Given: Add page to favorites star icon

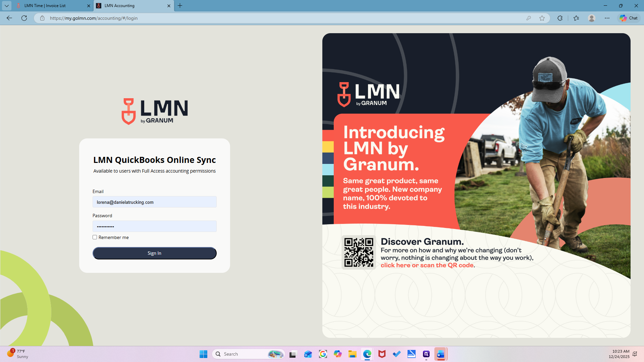Looking at the screenshot, I should coord(542,18).
